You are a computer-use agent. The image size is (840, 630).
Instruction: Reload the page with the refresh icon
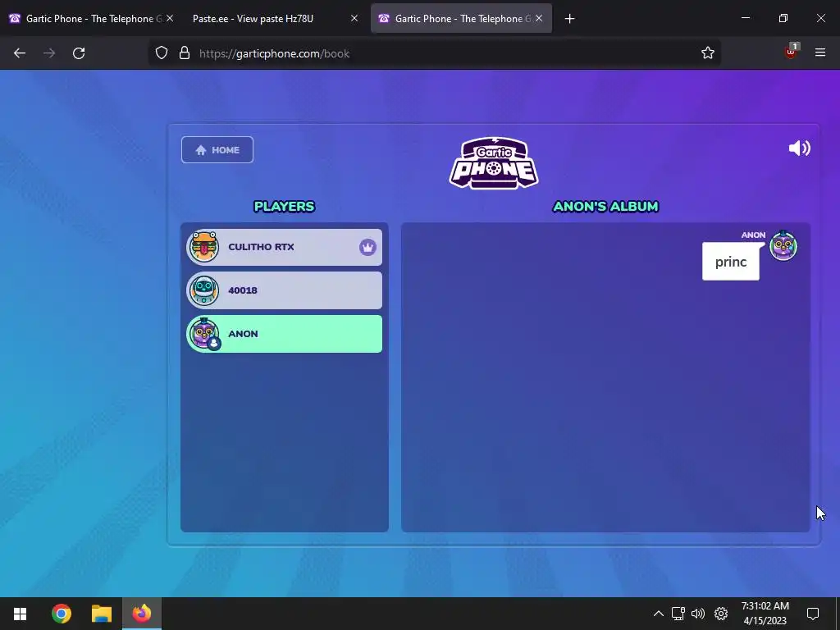[x=79, y=53]
